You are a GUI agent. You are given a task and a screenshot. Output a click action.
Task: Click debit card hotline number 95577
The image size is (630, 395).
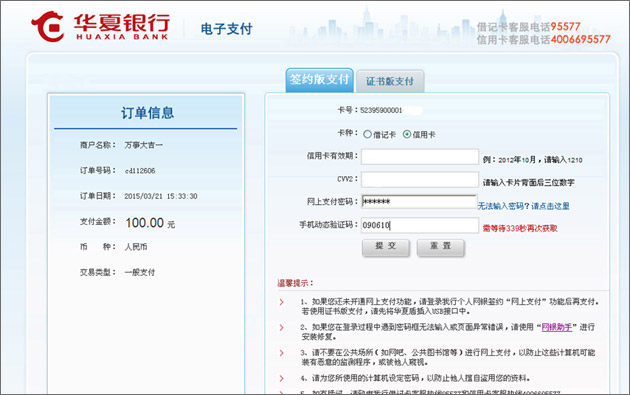tap(565, 27)
